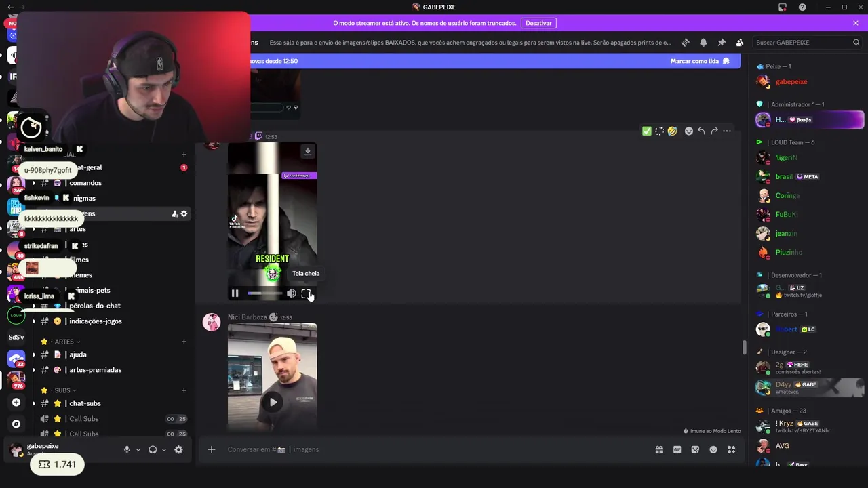Image resolution: width=868 pixels, height=488 pixels.
Task: Open the help question mark icon in title bar
Action: (x=803, y=7)
